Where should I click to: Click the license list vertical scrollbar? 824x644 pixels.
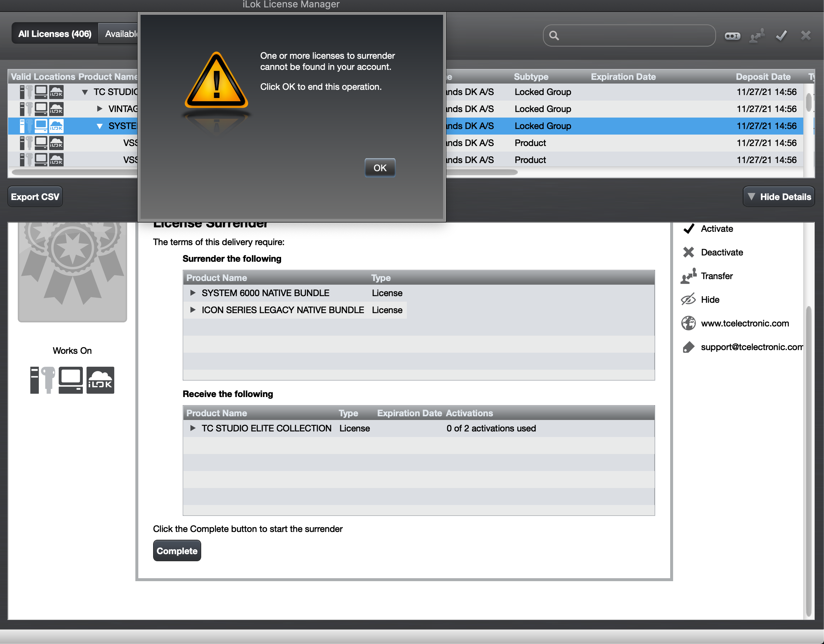(x=808, y=102)
